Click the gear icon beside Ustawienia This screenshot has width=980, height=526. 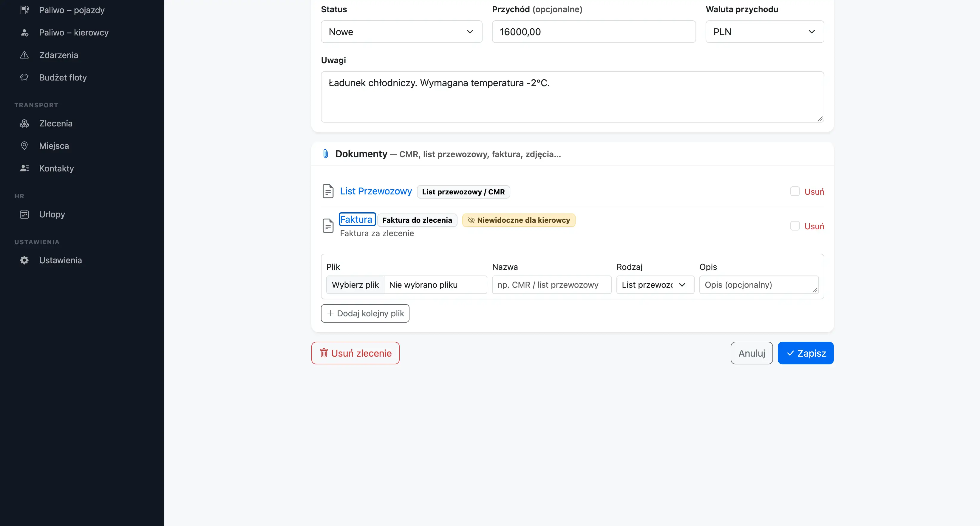point(24,261)
